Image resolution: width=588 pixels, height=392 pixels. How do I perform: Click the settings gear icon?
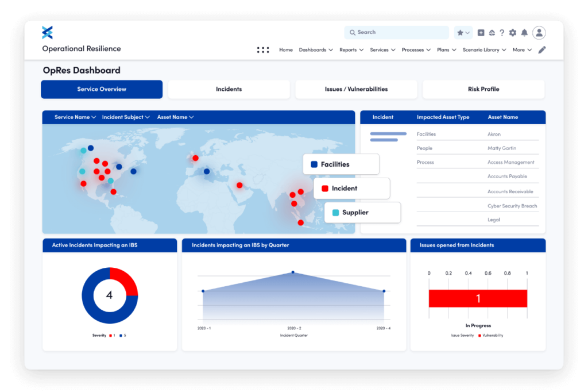pyautogui.click(x=512, y=33)
